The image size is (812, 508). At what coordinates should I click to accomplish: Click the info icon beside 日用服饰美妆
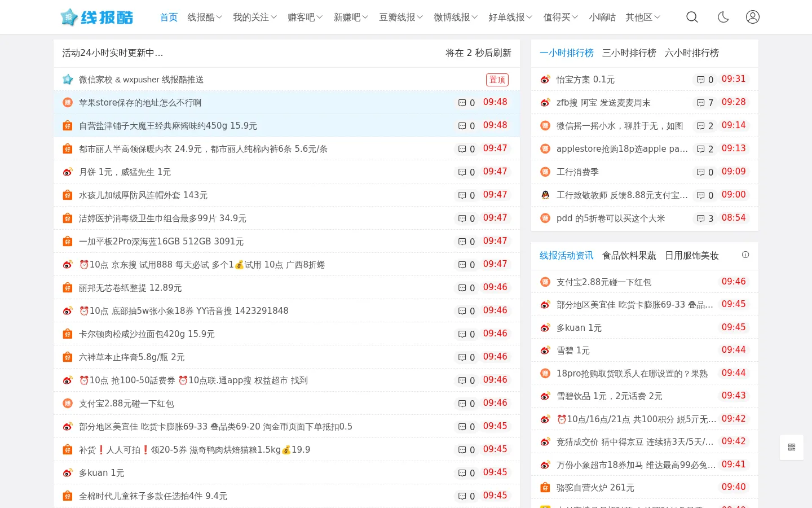[745, 255]
